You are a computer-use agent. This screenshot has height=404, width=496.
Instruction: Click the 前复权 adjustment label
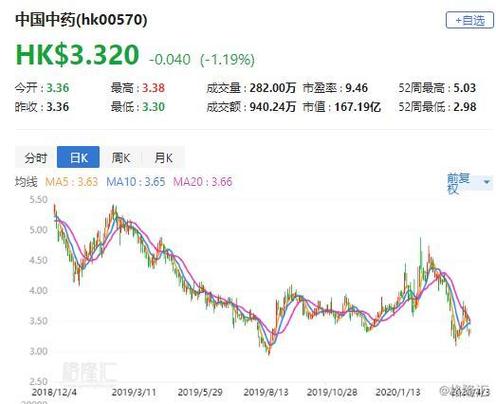(458, 183)
